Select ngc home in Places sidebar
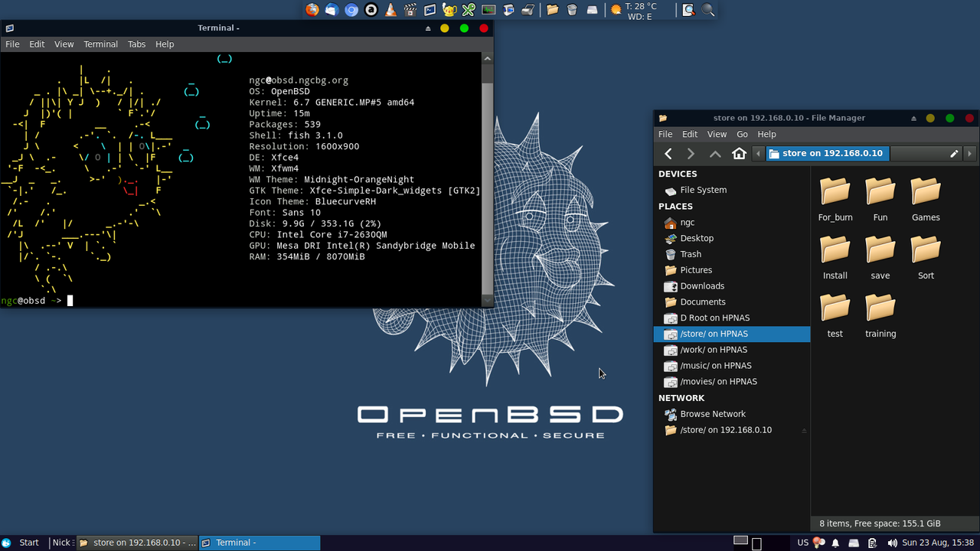The image size is (980, 551). [x=732, y=222]
